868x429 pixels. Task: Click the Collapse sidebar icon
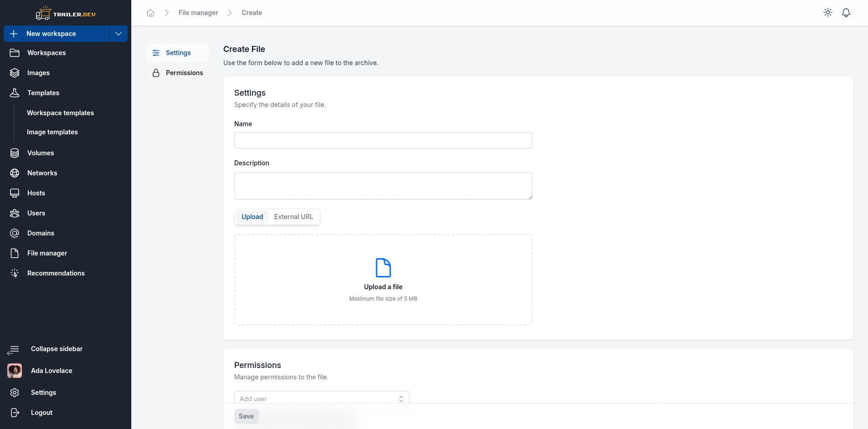(13, 350)
